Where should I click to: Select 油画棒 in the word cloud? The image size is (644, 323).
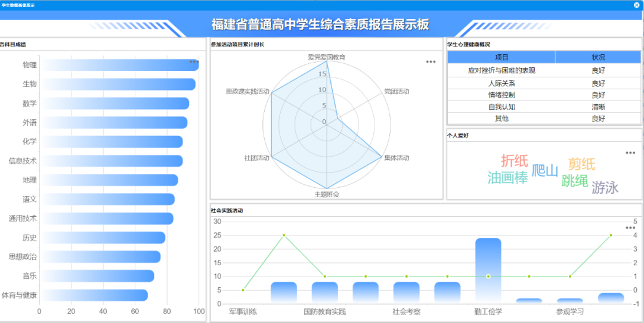coord(507,178)
